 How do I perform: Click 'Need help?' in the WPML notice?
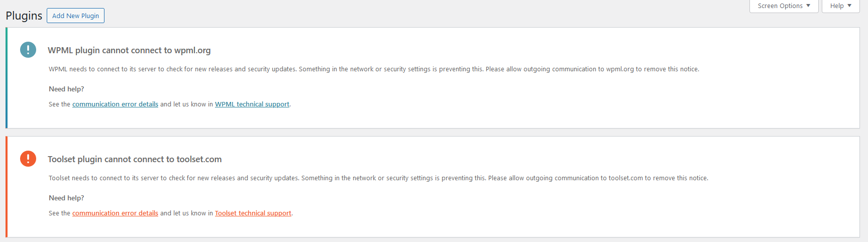(66, 89)
